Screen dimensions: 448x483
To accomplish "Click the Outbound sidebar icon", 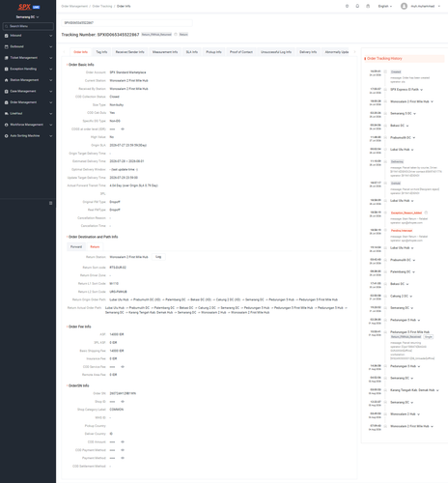I will [x=6, y=46].
